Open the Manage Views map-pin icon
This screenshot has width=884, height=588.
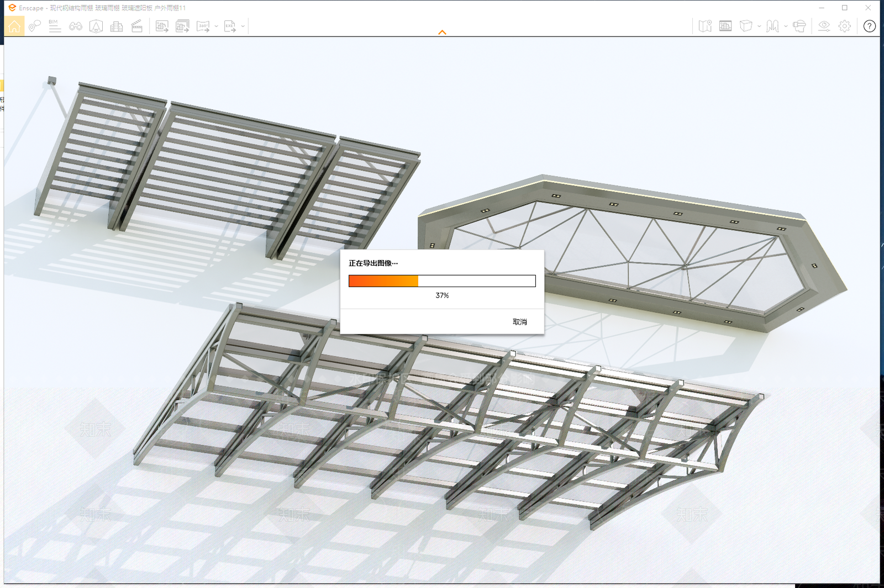pyautogui.click(x=34, y=26)
